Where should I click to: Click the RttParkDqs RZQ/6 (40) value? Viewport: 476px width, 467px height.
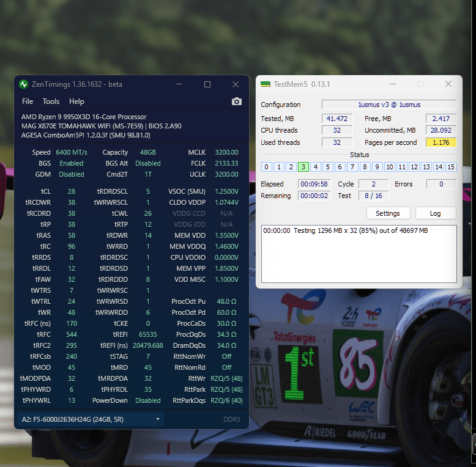226,400
